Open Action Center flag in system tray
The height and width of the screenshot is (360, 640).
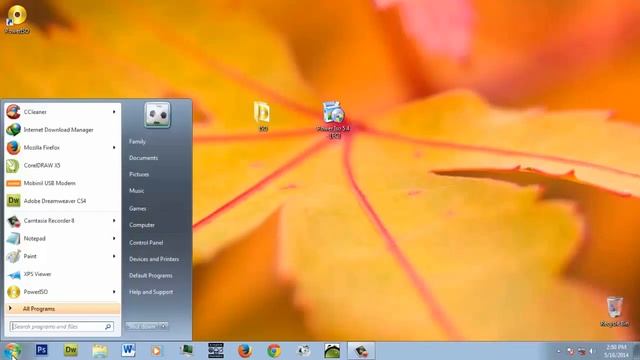[571, 351]
